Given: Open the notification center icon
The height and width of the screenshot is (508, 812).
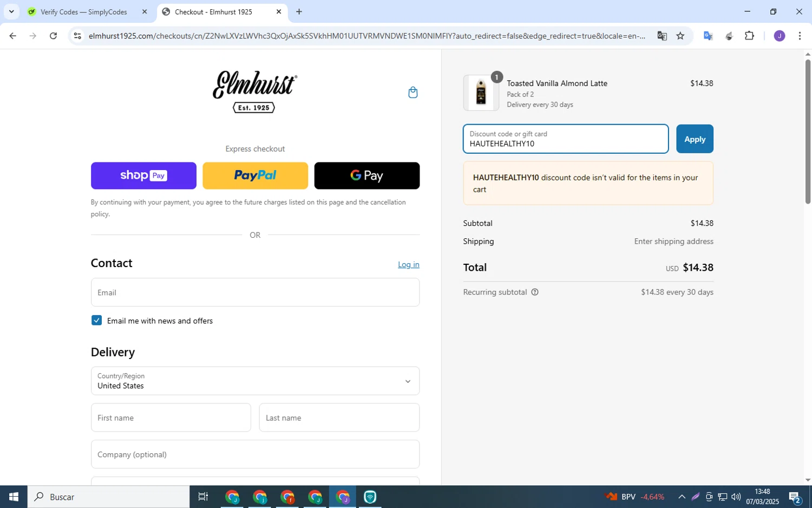Looking at the screenshot, I should click(795, 497).
